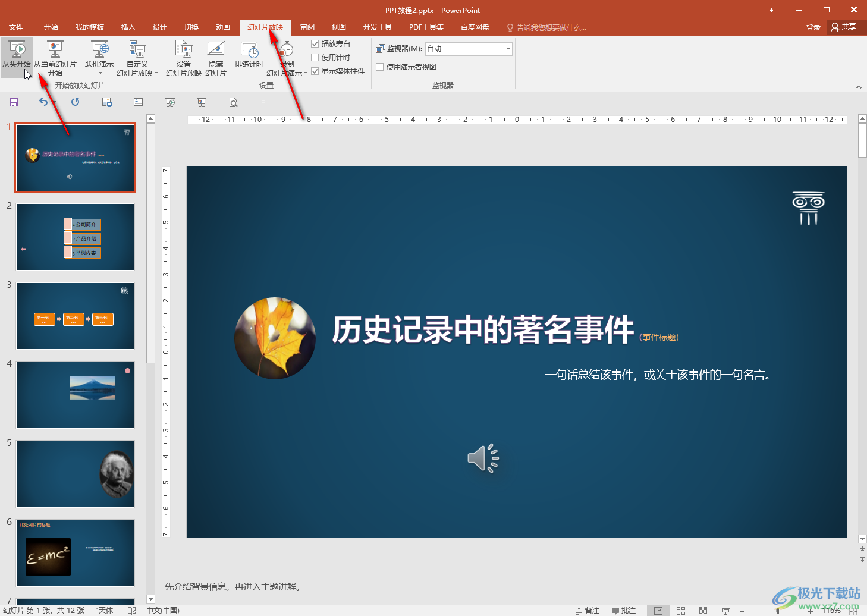Click the audio speaker icon on the slide
This screenshot has height=616, width=867.
tap(483, 458)
